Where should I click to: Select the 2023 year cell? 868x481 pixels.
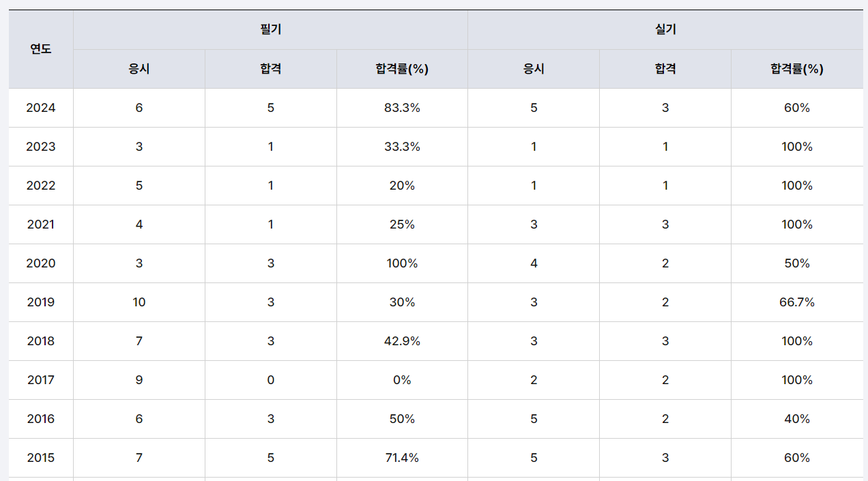pyautogui.click(x=41, y=147)
